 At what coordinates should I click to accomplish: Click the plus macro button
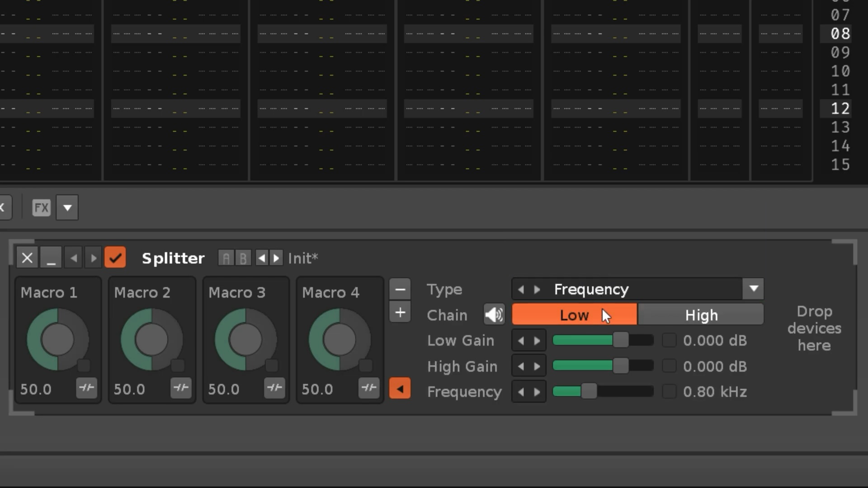pyautogui.click(x=400, y=313)
